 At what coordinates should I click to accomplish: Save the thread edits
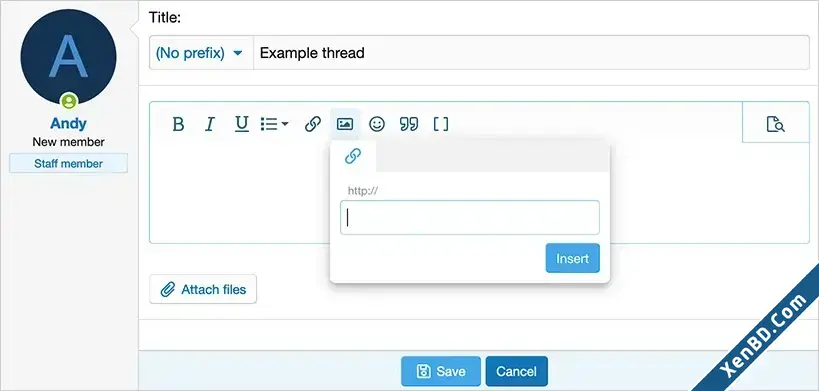pos(441,371)
